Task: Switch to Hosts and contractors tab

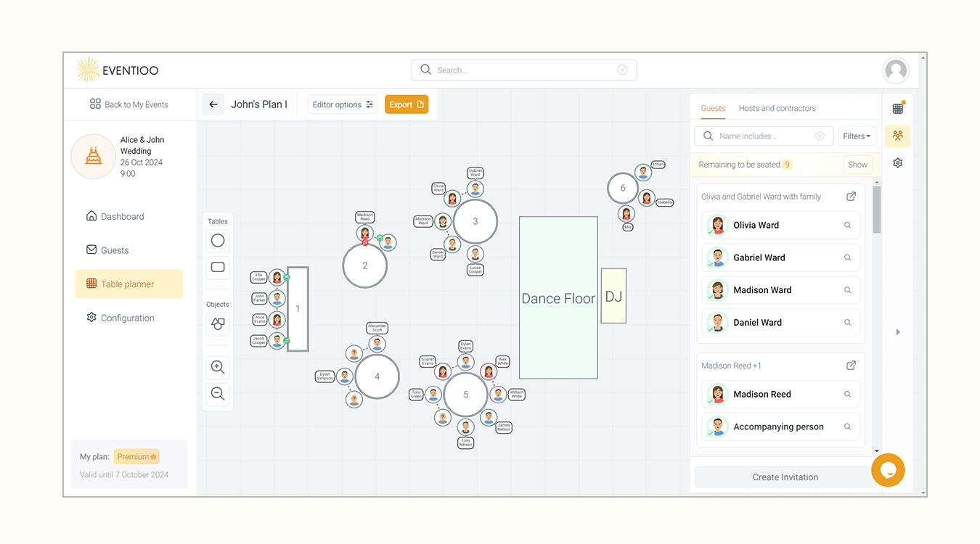Action: (777, 107)
